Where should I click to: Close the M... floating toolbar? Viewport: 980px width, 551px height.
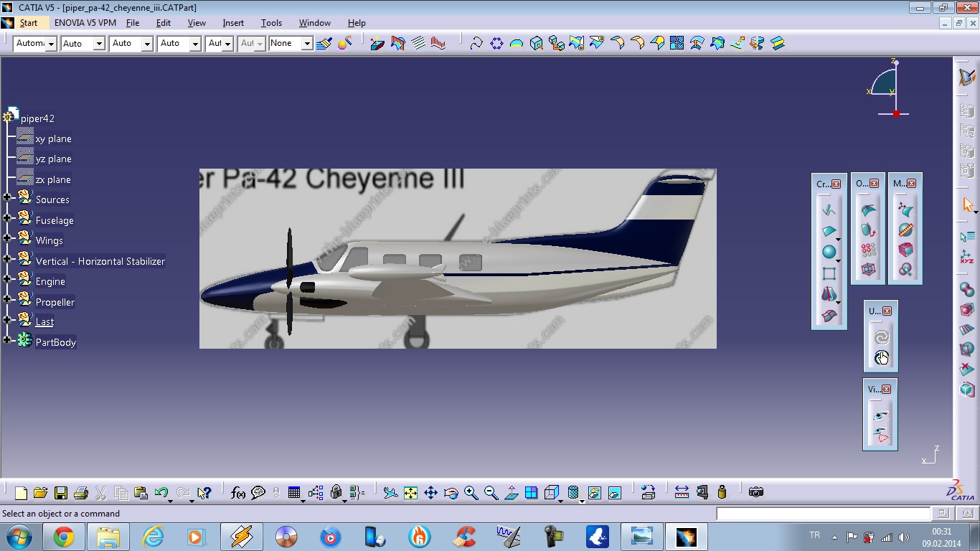[911, 184]
